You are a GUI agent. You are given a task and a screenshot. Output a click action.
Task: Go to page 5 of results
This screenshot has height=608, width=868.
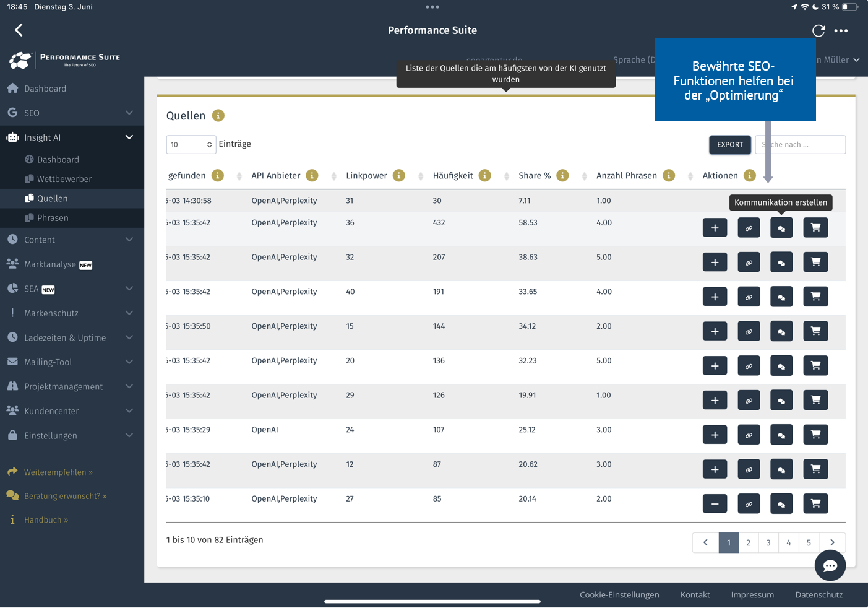click(809, 542)
